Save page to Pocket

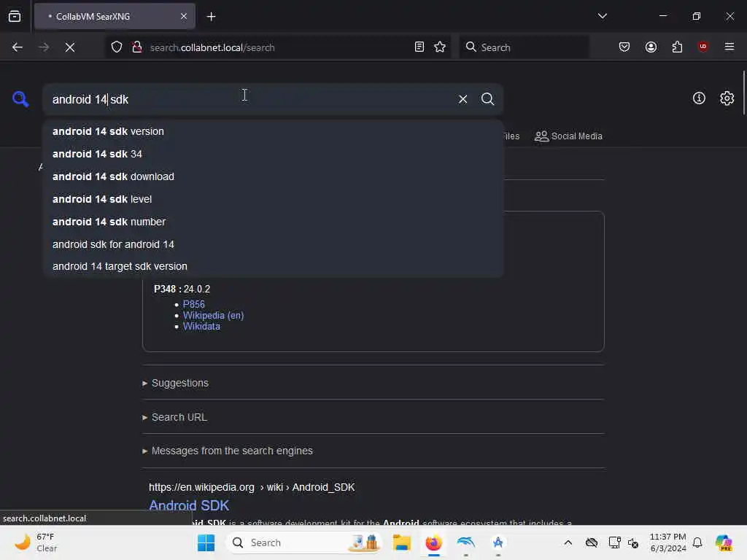click(x=624, y=47)
